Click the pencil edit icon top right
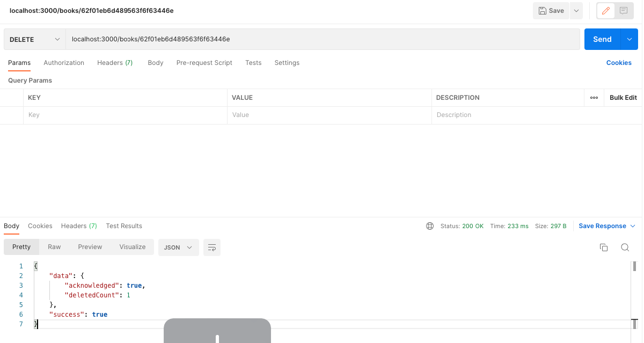This screenshot has width=644, height=343. click(x=605, y=10)
